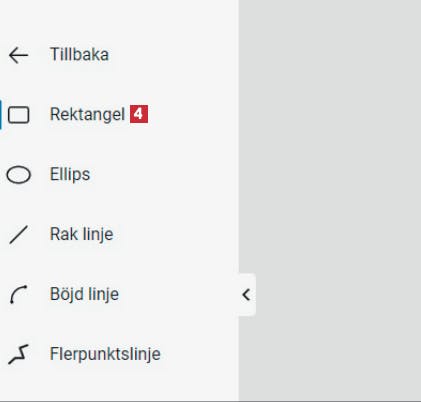Pick the Flerpunktslinje text label
The width and height of the screenshot is (421, 402).
point(105,354)
